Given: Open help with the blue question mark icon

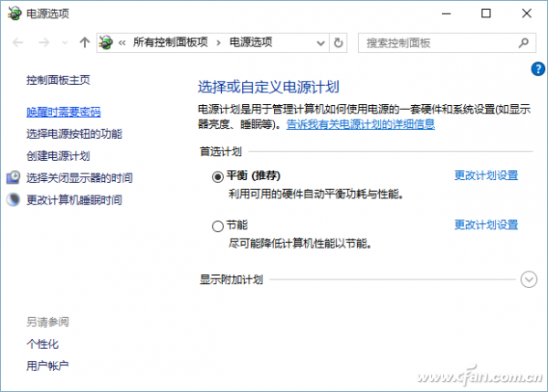Looking at the screenshot, I should [538, 69].
